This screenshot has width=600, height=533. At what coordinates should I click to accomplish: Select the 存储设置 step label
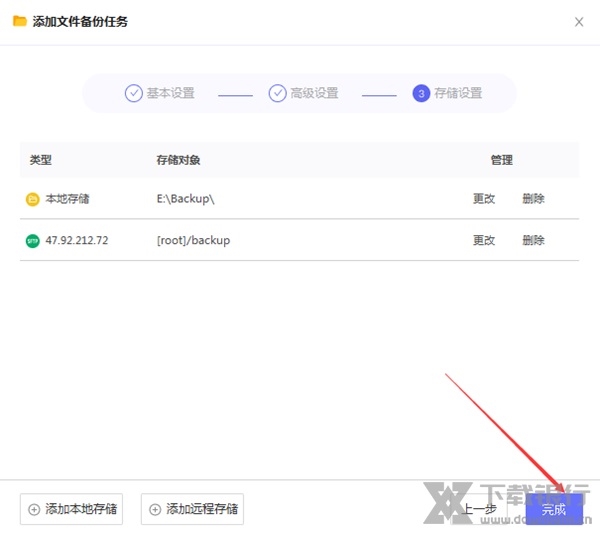458,93
